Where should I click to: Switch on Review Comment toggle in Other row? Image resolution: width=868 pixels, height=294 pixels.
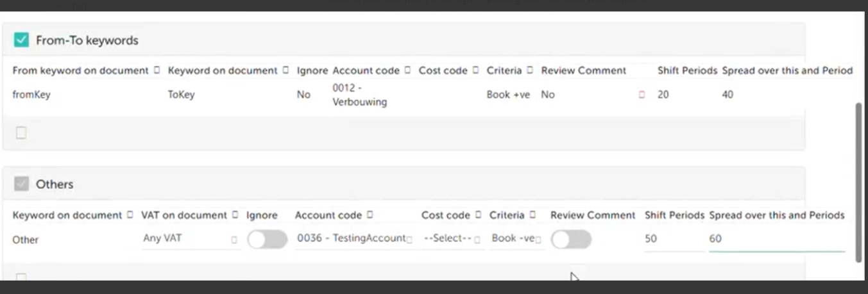[x=571, y=240]
